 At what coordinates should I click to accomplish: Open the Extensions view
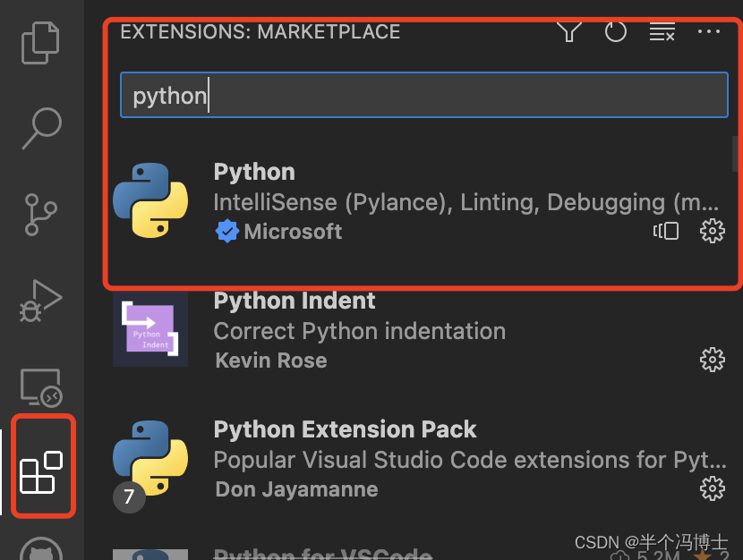(x=42, y=472)
